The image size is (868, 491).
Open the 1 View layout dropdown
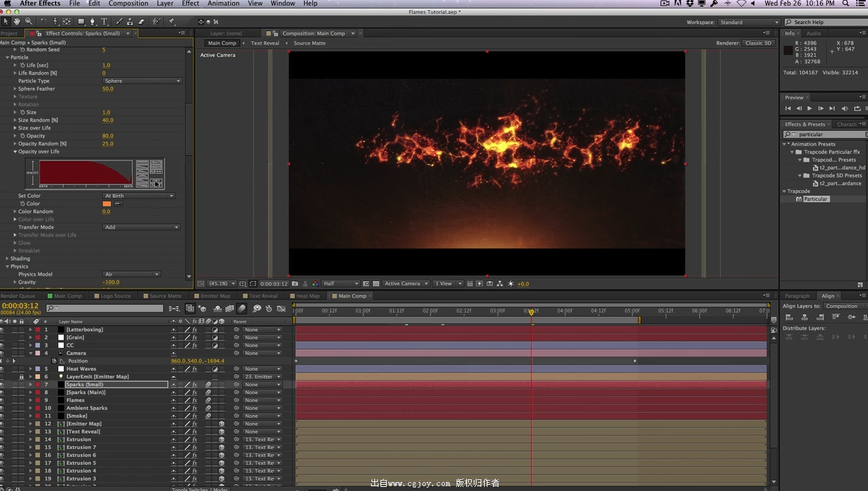[x=448, y=283]
